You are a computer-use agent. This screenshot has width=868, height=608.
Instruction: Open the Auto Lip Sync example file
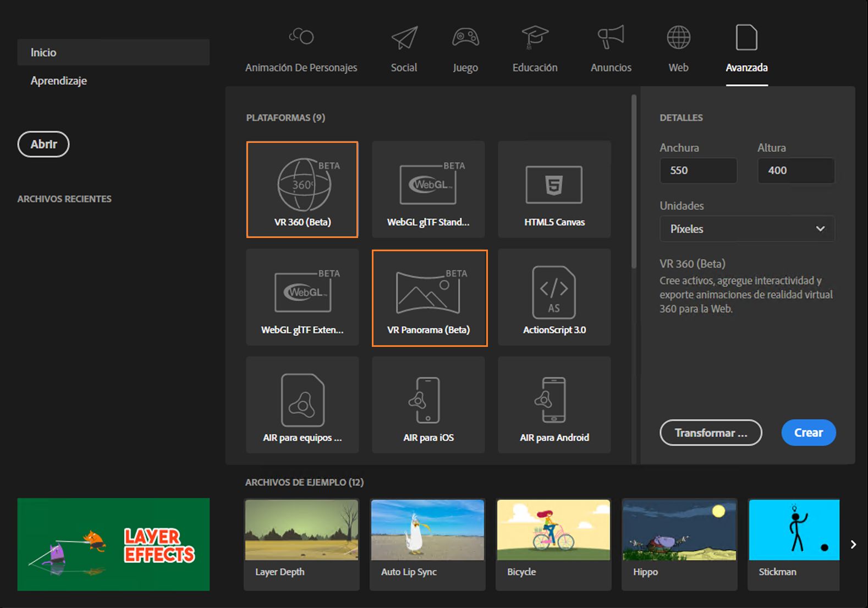click(427, 544)
